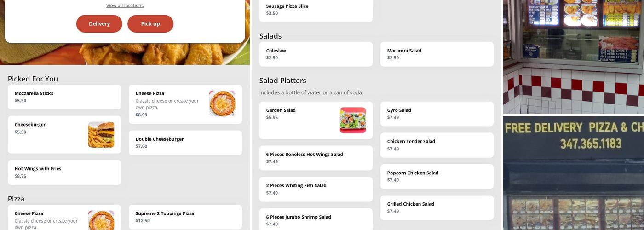
Task: Click the Garden Salad photo thumbnail
Action: pyautogui.click(x=353, y=120)
